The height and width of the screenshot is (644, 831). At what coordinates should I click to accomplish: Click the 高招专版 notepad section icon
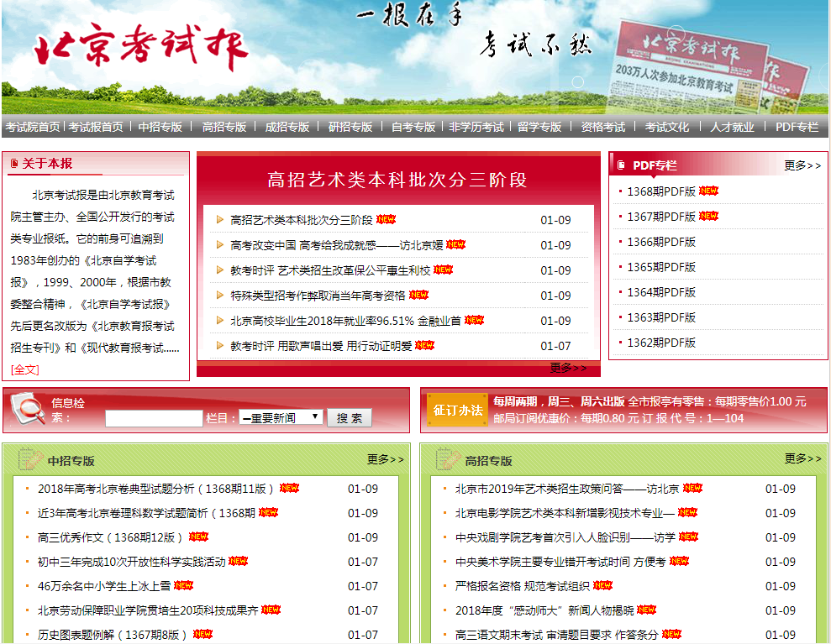point(448,459)
